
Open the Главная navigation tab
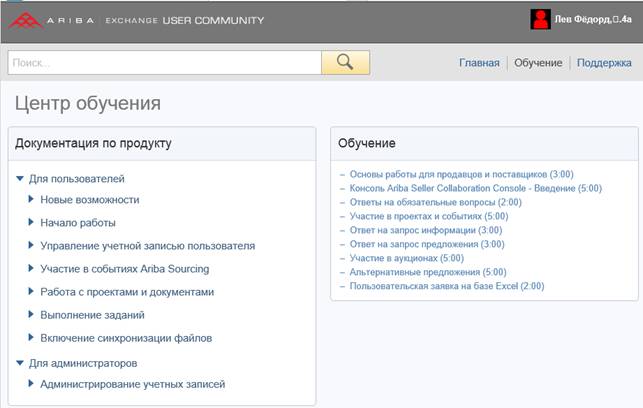[x=479, y=63]
